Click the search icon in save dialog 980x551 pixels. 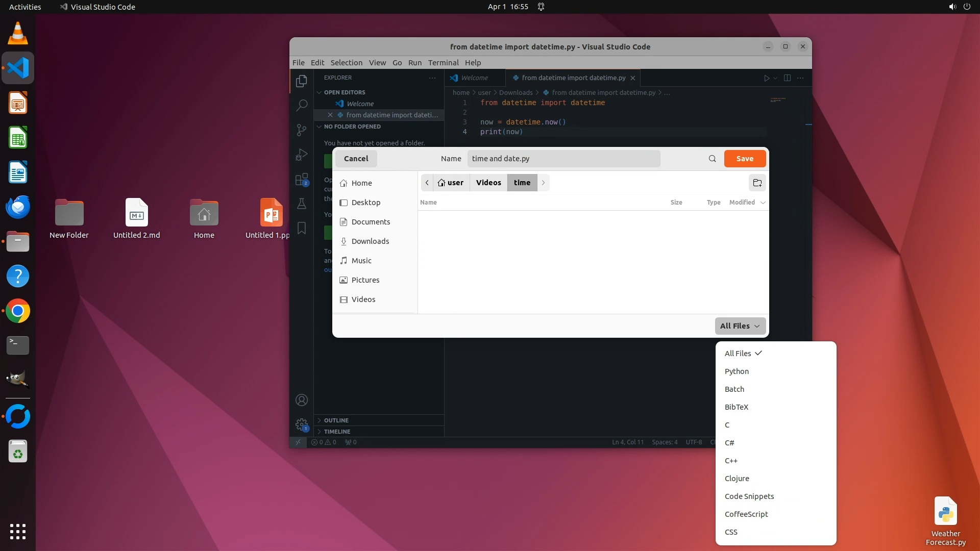coord(712,159)
